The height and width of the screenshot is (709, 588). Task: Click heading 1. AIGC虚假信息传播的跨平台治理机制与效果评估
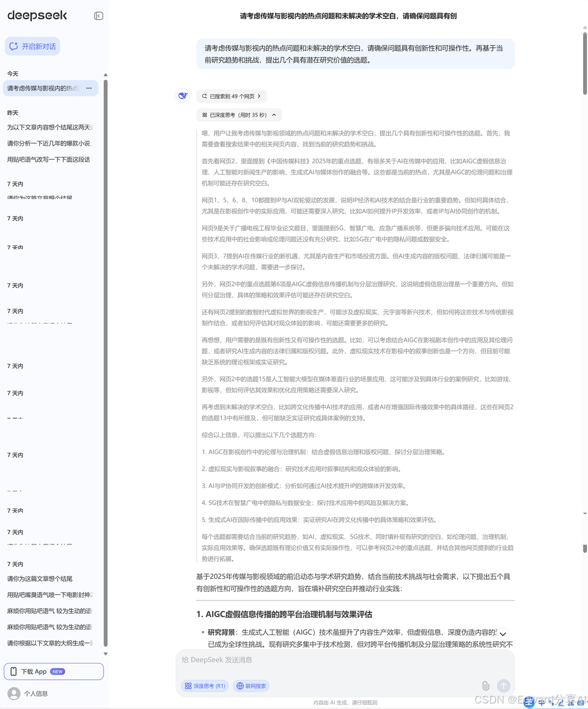[x=284, y=614]
